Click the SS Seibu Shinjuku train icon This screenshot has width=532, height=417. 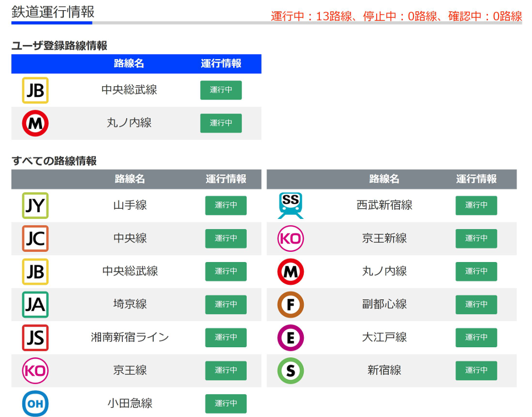pyautogui.click(x=291, y=206)
